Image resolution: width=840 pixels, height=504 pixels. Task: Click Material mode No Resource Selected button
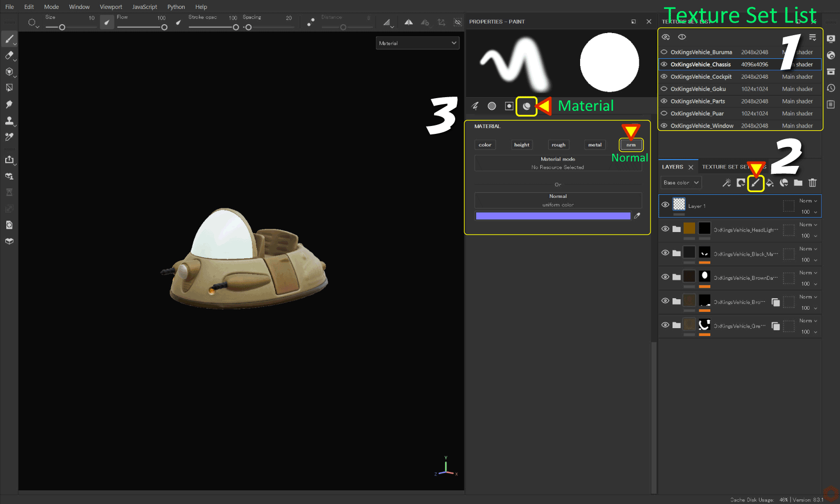558,163
